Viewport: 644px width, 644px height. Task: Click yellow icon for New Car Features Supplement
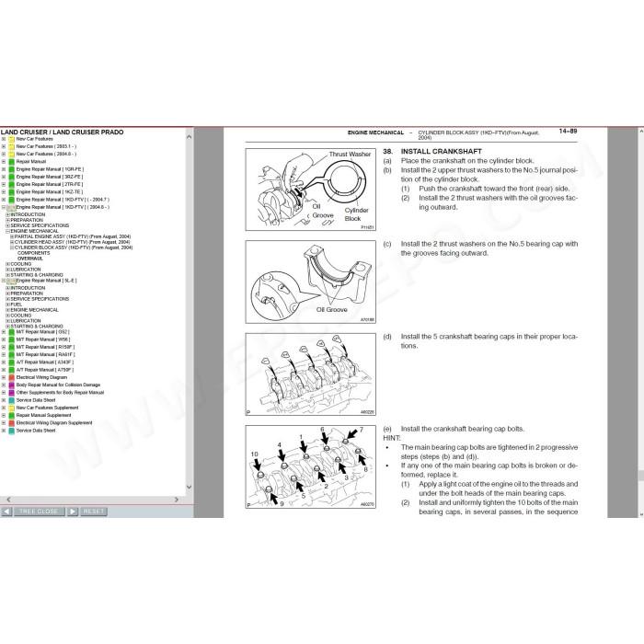pos(11,408)
